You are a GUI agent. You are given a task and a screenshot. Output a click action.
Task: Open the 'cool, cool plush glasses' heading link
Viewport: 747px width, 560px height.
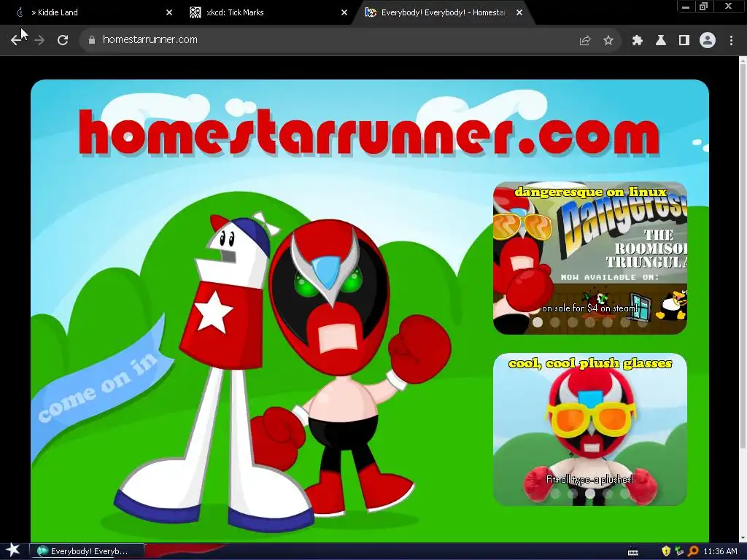(x=590, y=363)
